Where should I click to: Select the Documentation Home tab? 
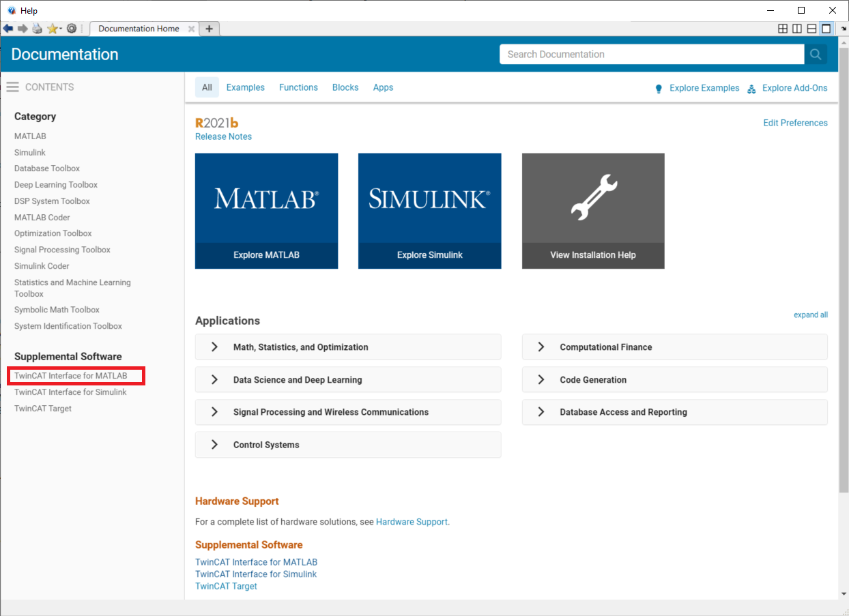pyautogui.click(x=139, y=29)
